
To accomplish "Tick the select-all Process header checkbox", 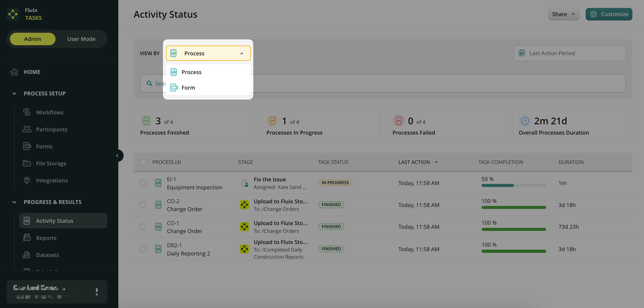I will click(x=143, y=162).
